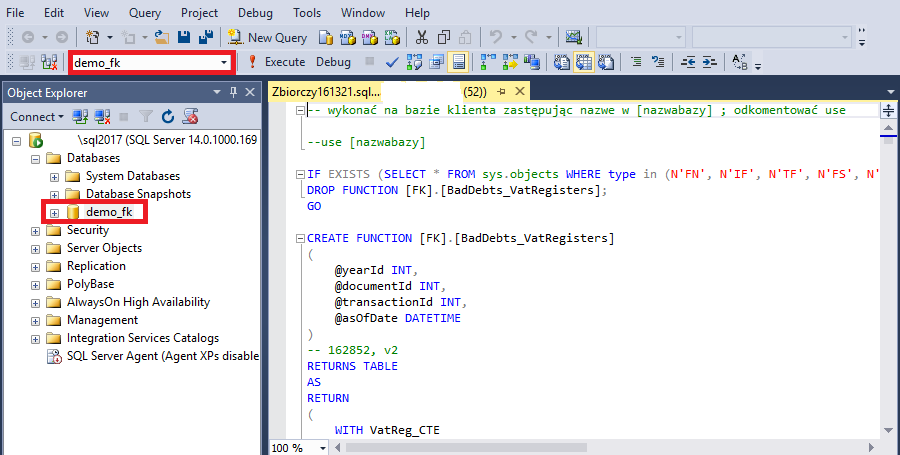
Task: Display the Estimated Execution Plan icon
Action: 414,62
